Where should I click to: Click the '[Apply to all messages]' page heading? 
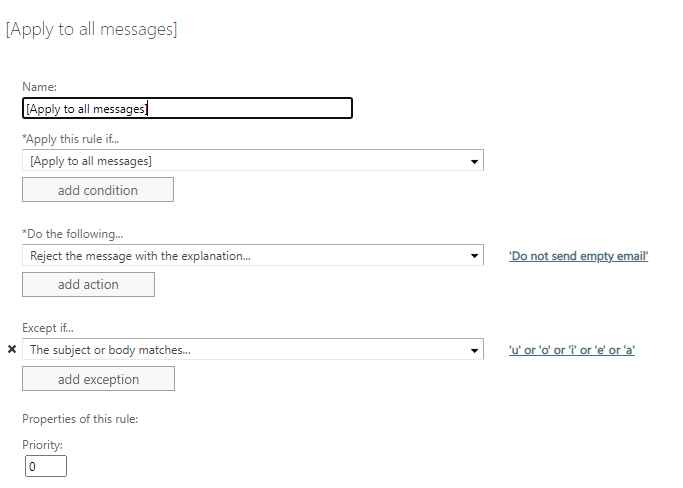91,29
